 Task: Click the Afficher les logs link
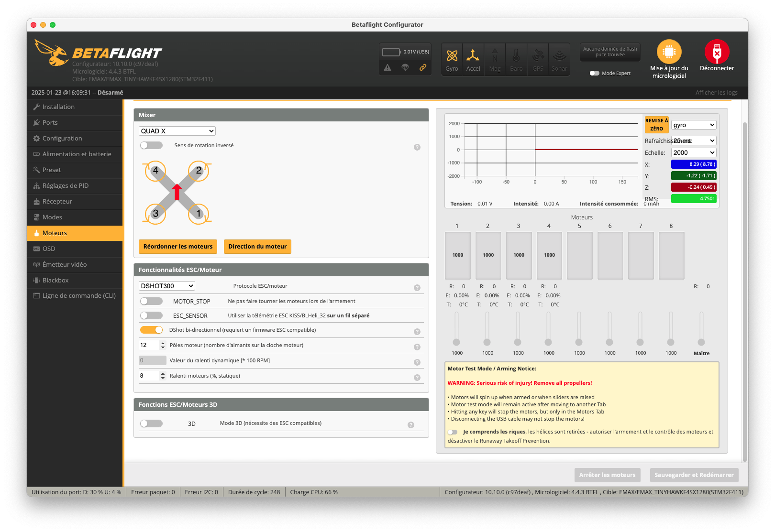click(x=716, y=93)
